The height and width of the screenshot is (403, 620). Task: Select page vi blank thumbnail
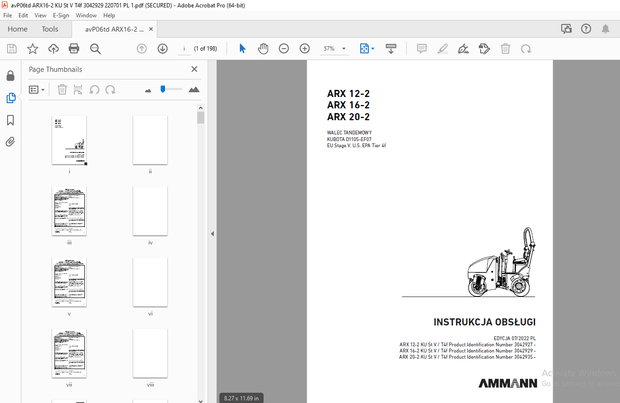pos(150,282)
